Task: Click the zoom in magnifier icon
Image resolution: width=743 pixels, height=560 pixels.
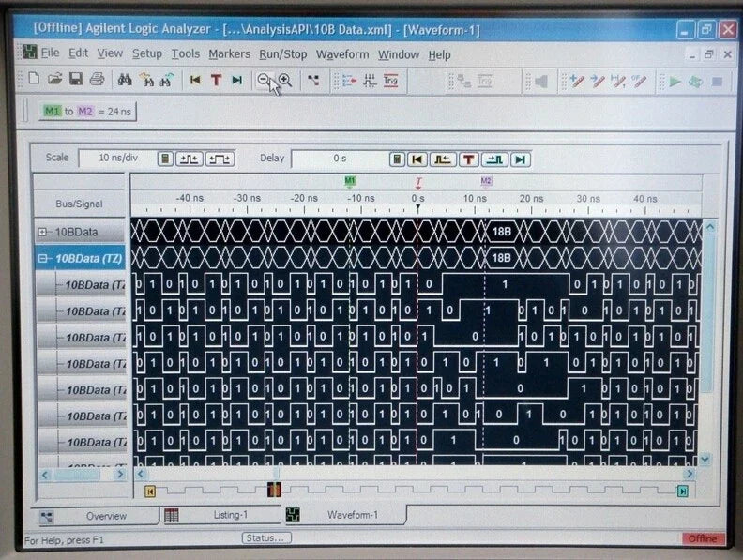Action: tap(285, 80)
